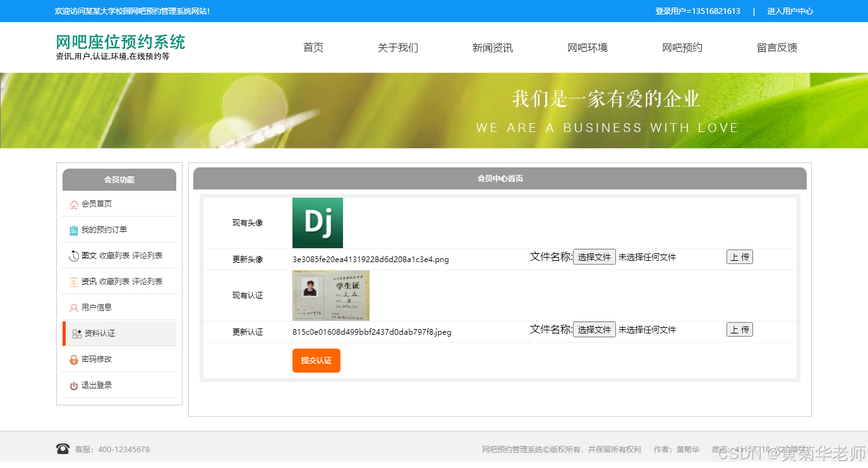Viewport: 868px width, 468px height.
Task: Open the 关于我们 page
Action: [397, 47]
